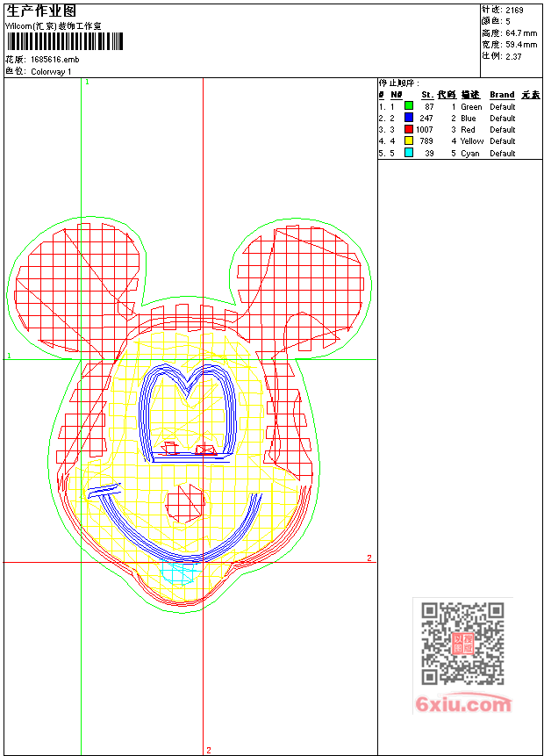The width and height of the screenshot is (544, 756).
Task: Select stitch count 789 in Yellow row
Action: (x=426, y=141)
